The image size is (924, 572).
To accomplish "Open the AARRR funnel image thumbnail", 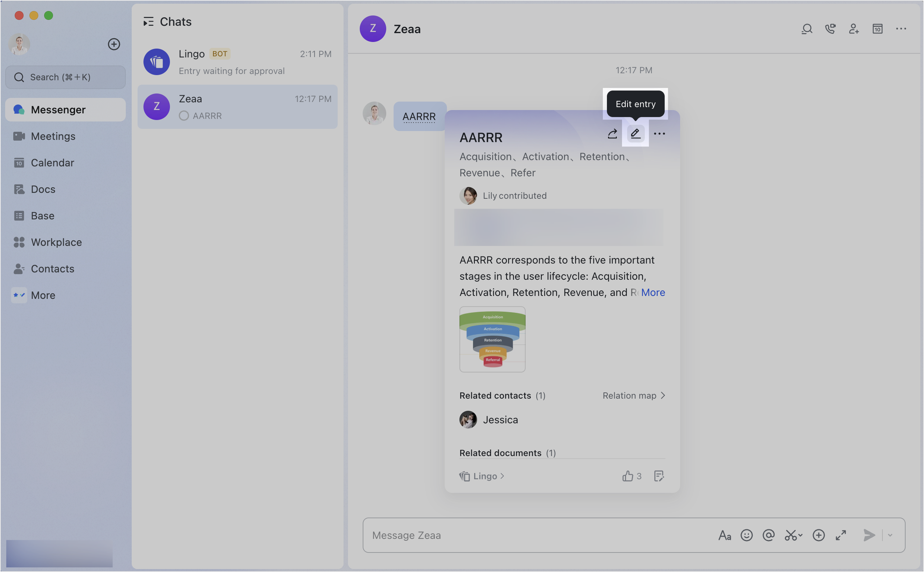I will 492,339.
